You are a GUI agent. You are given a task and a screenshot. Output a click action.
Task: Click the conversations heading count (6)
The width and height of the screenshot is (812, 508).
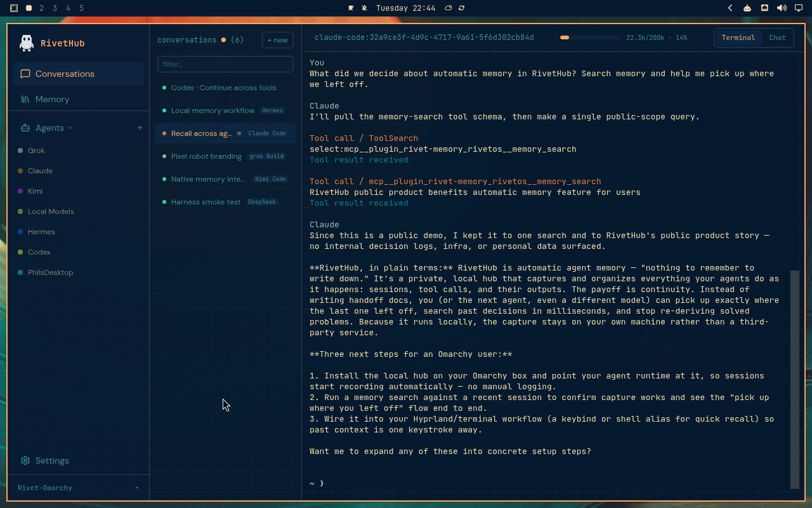[237, 40]
